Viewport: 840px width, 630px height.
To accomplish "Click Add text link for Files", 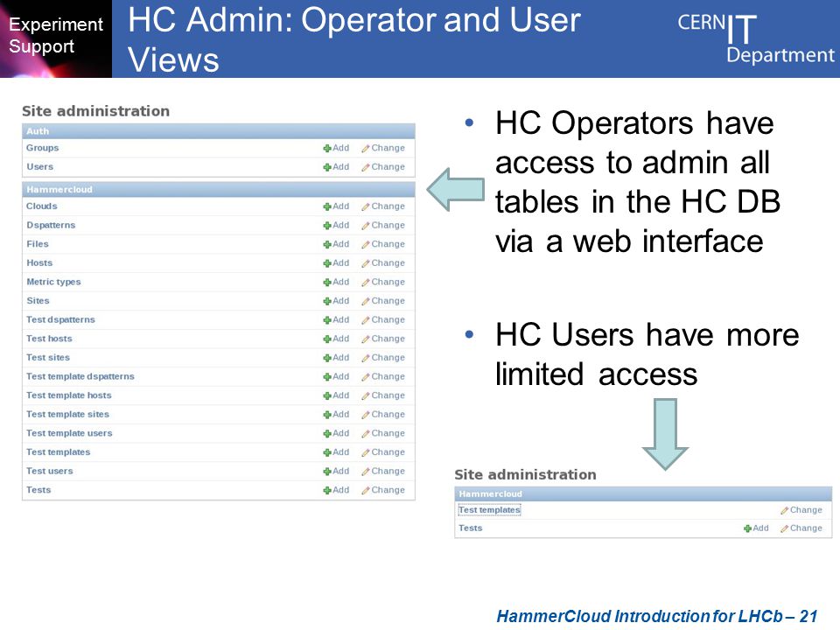I will pyautogui.click(x=340, y=244).
